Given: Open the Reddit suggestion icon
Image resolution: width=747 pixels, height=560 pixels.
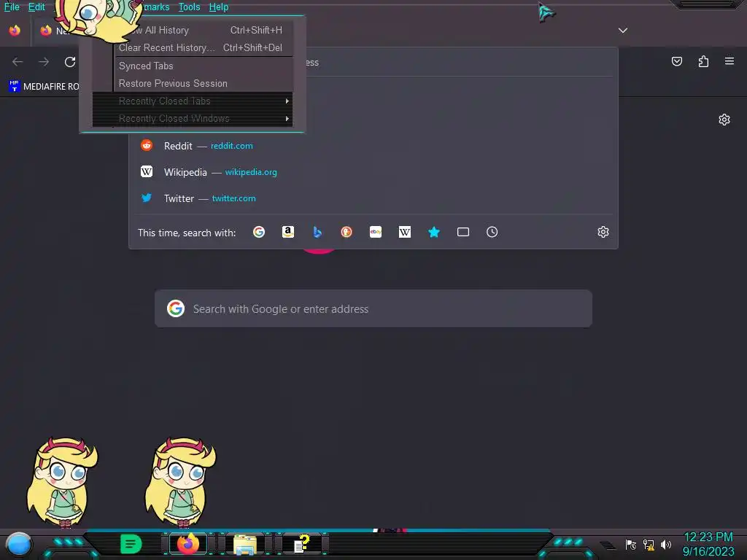Looking at the screenshot, I should point(147,145).
